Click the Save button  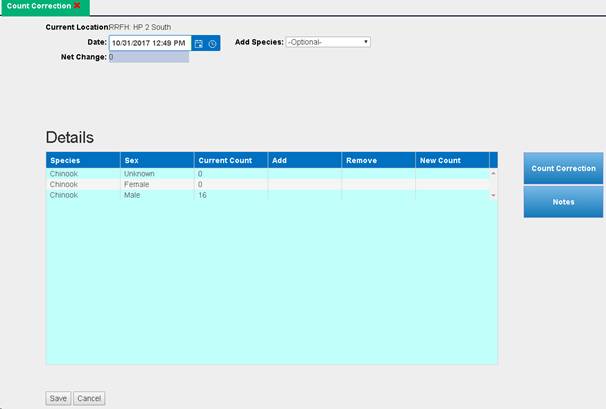[58, 398]
